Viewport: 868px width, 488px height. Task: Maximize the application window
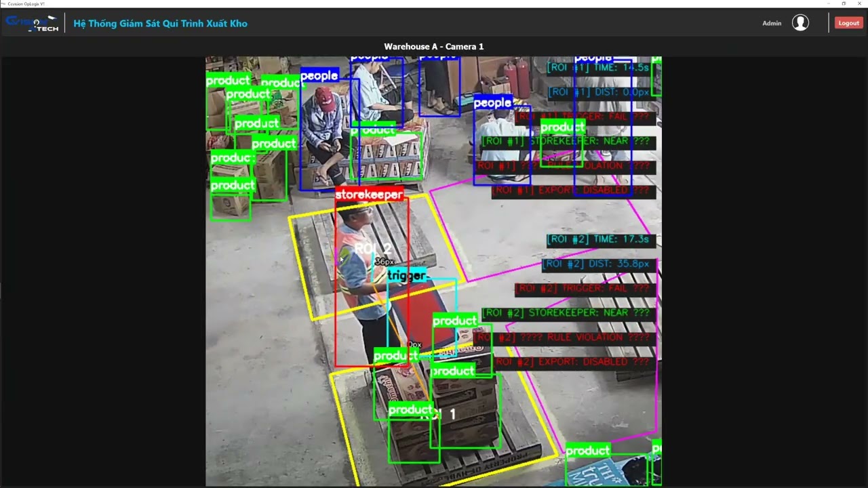844,3
